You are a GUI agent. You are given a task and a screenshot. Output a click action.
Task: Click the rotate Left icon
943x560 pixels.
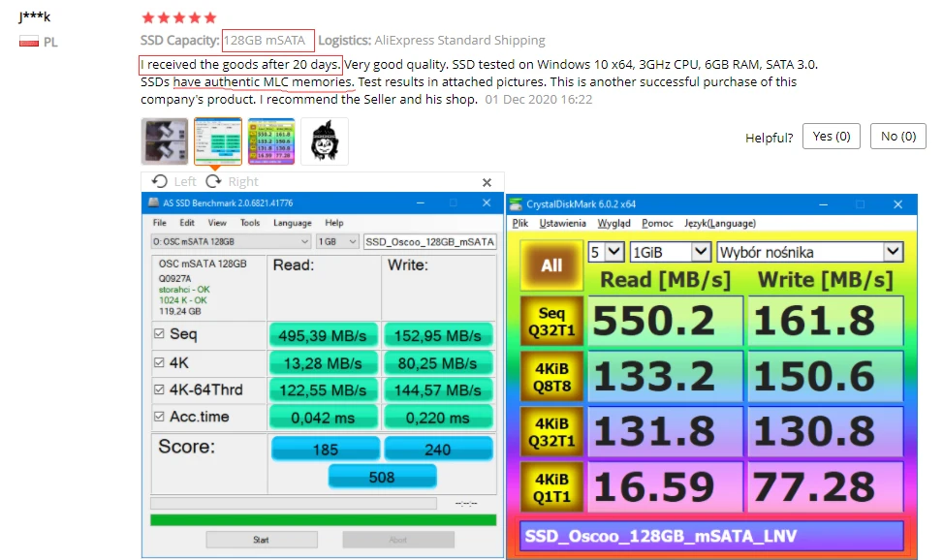pos(159,181)
